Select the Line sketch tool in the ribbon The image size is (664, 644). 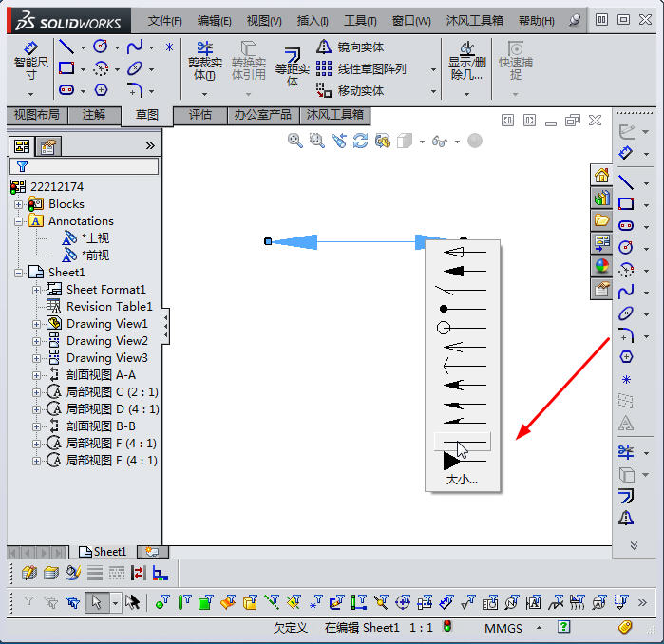point(66,47)
